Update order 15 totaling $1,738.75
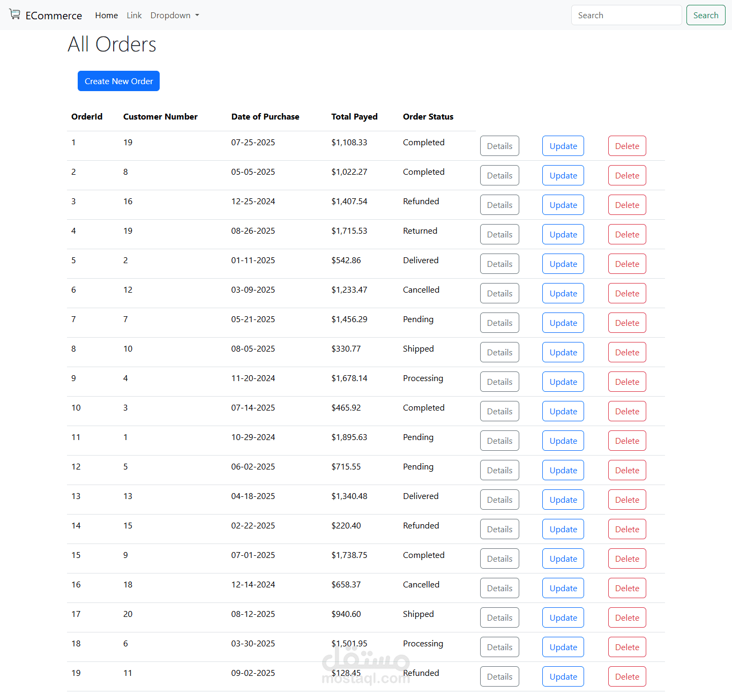732x700 pixels. tap(563, 559)
